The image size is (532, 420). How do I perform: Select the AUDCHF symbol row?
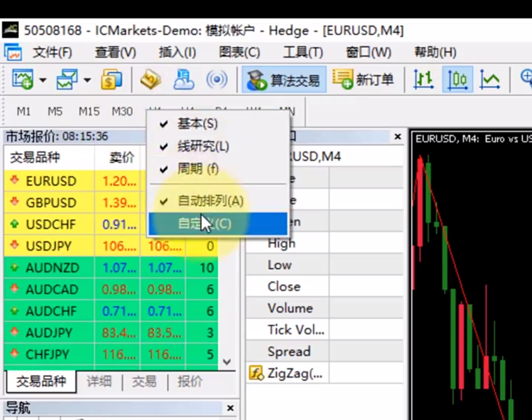click(111, 311)
